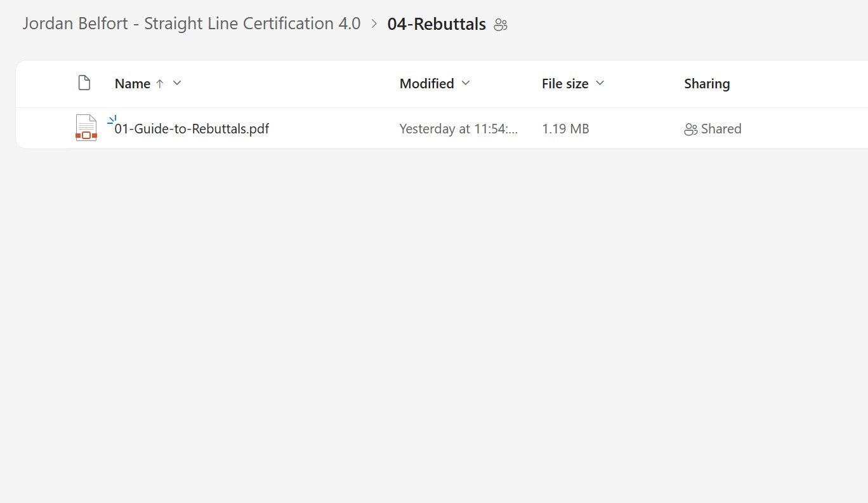
Task: Click the PDF icon for 01-Guide-to-Rebuttals
Action: tap(86, 128)
